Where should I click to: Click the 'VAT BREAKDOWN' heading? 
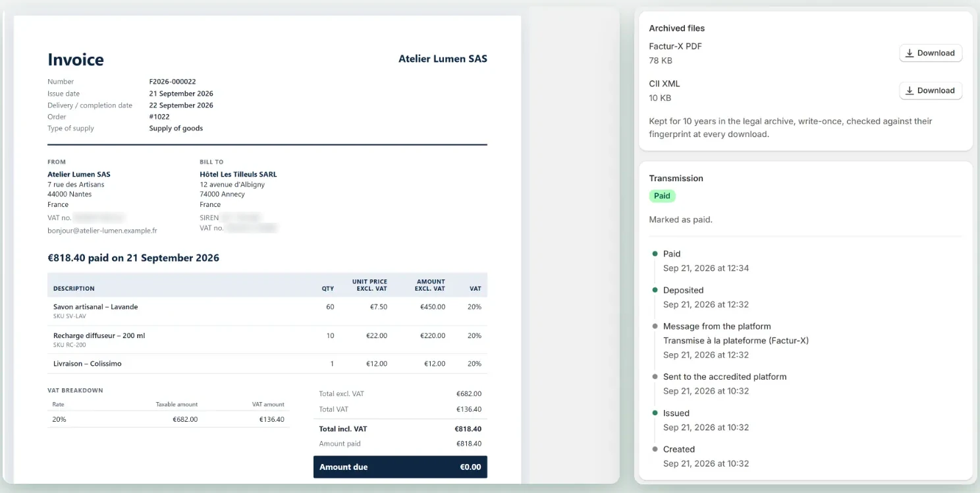(x=75, y=390)
